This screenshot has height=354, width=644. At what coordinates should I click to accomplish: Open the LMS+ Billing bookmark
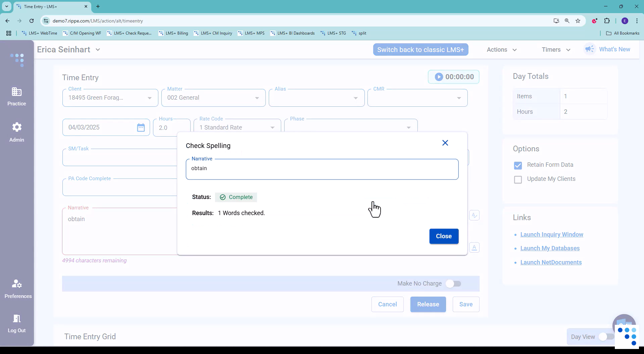(x=174, y=33)
